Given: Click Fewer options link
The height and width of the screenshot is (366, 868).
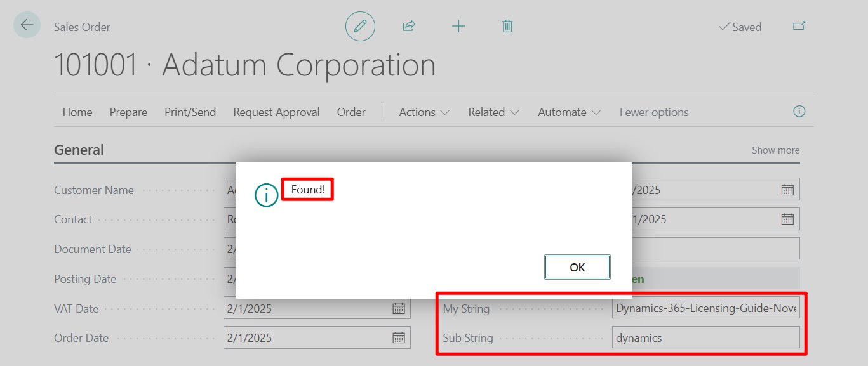Looking at the screenshot, I should 654,112.
